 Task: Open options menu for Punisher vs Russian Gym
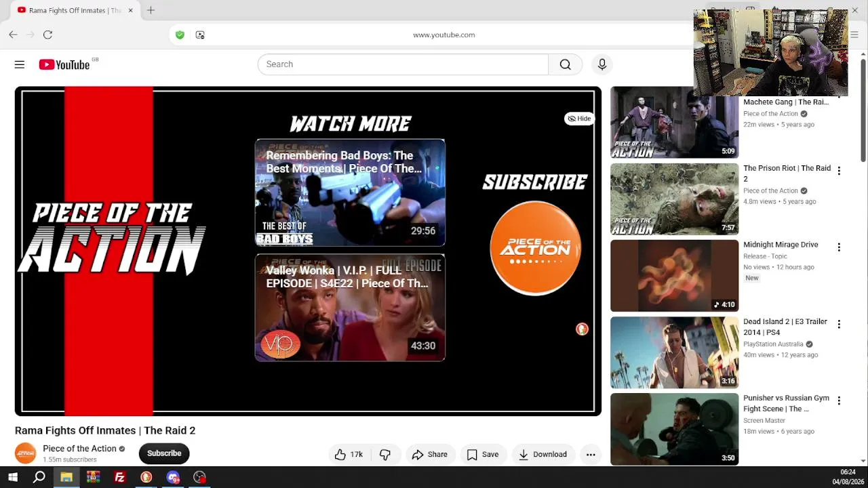coord(839,401)
